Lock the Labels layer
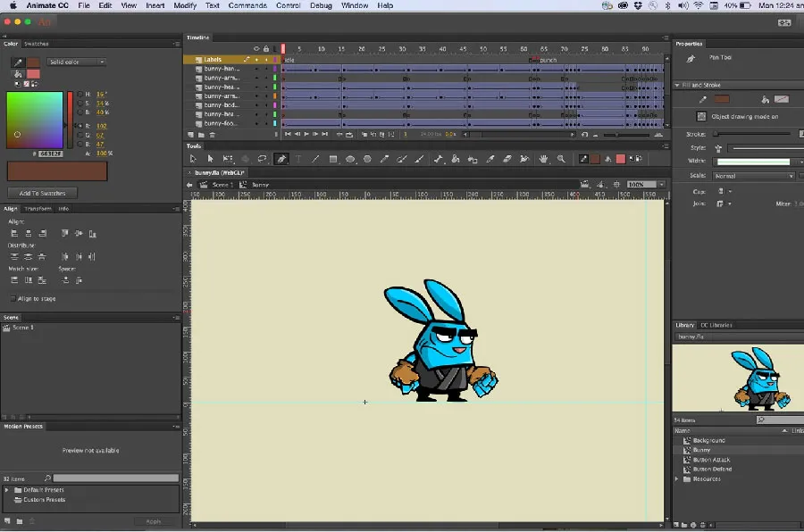Image resolution: width=804 pixels, height=532 pixels. pos(266,59)
